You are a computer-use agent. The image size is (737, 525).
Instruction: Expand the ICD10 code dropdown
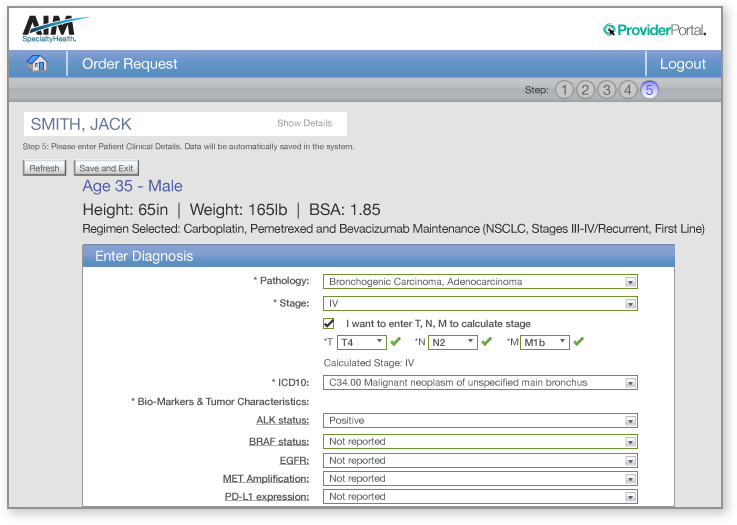[480, 382]
